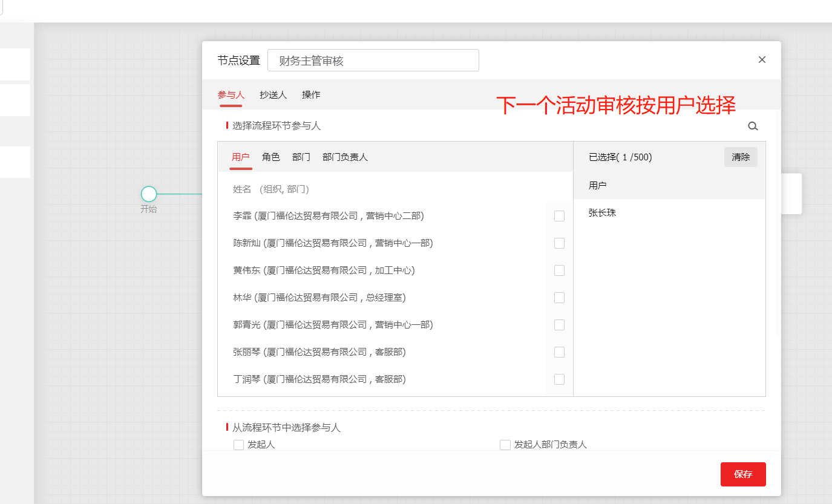832x504 pixels.
Task: Click the 清除 button to clear selection
Action: point(741,157)
